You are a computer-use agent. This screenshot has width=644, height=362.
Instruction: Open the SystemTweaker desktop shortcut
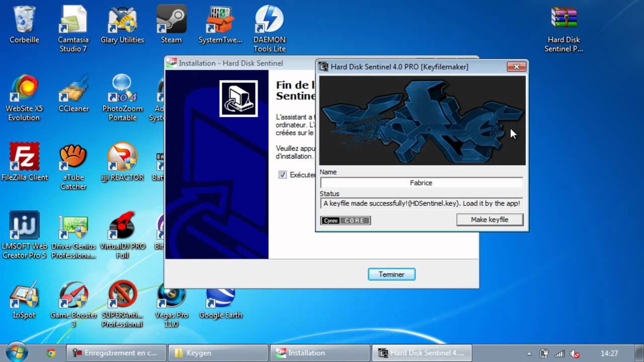click(220, 24)
